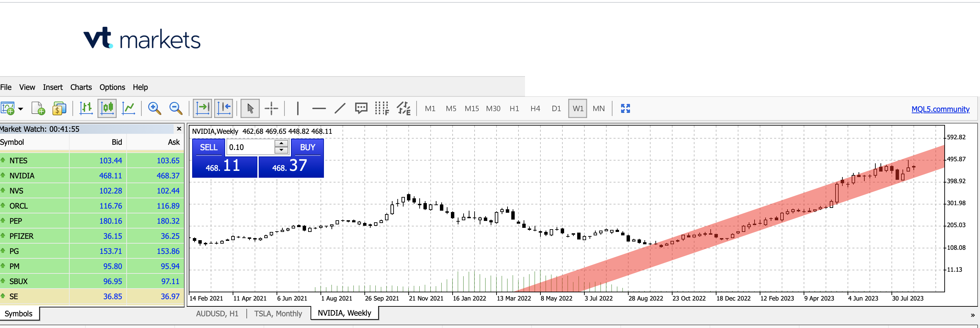Open the Options menu
This screenshot has height=328, width=980.
click(112, 87)
